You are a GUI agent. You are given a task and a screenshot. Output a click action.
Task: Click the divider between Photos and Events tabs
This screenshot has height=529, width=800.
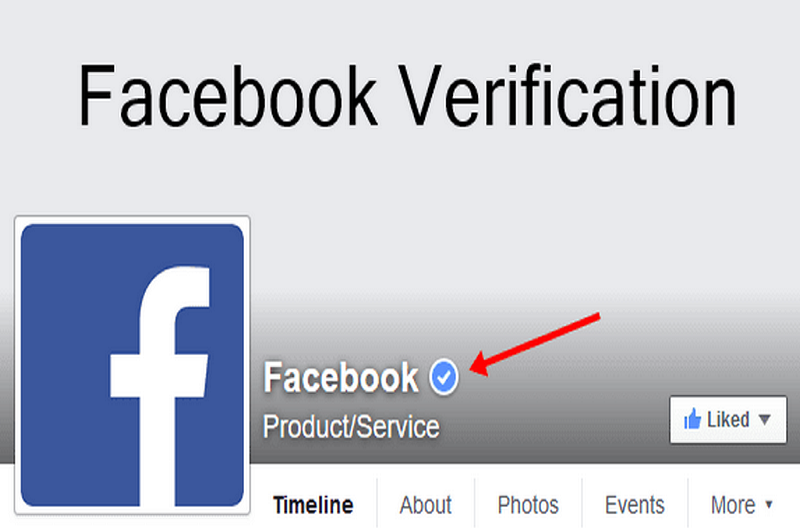pos(582,503)
